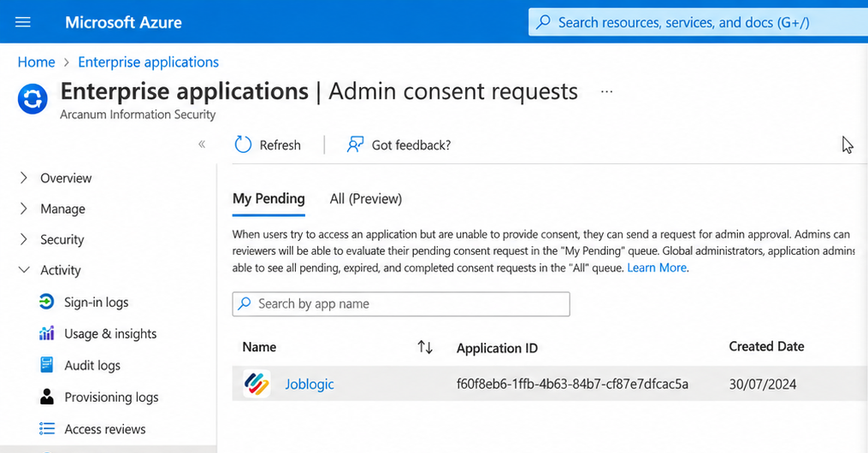Toggle sort arrows next to Name
Image resolution: width=868 pixels, height=453 pixels.
coord(424,347)
